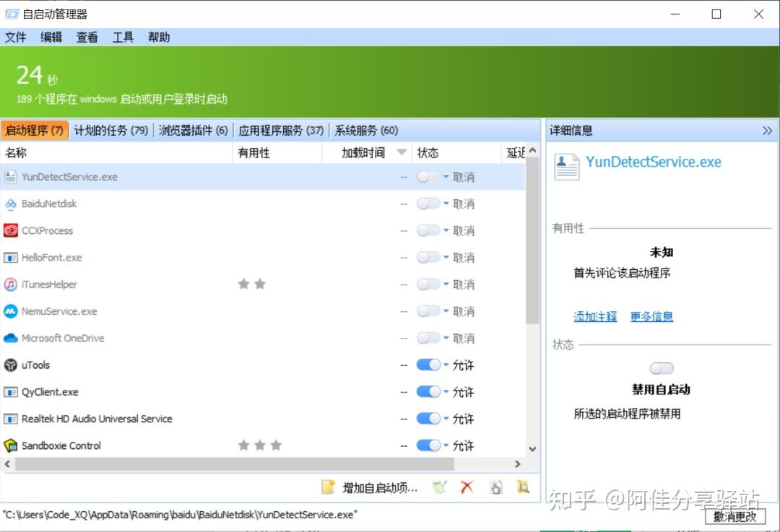The width and height of the screenshot is (780, 532).
Task: Click the horizontal scrollbar thumb
Action: (x=234, y=464)
